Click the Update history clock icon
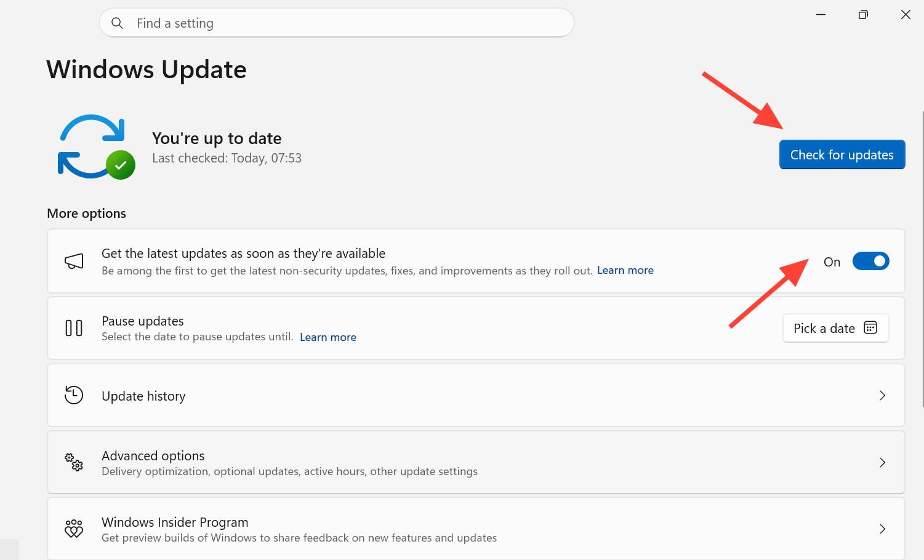924x560 pixels. [74, 395]
